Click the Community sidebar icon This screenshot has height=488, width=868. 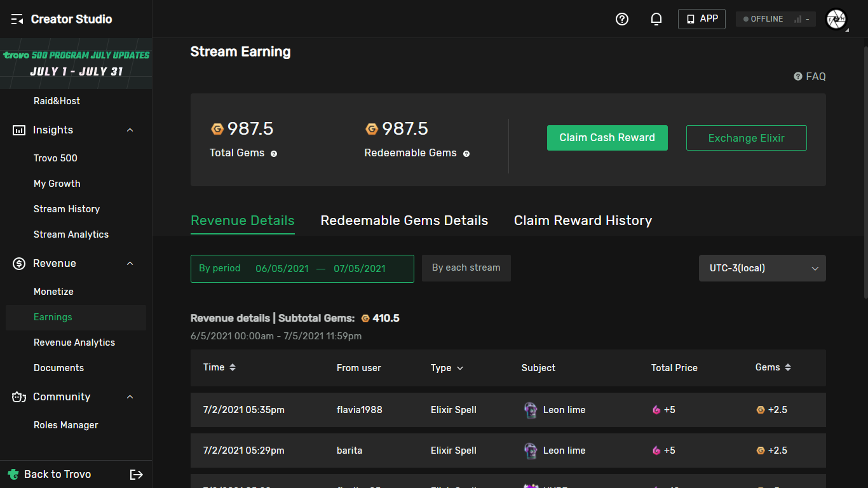click(x=18, y=396)
